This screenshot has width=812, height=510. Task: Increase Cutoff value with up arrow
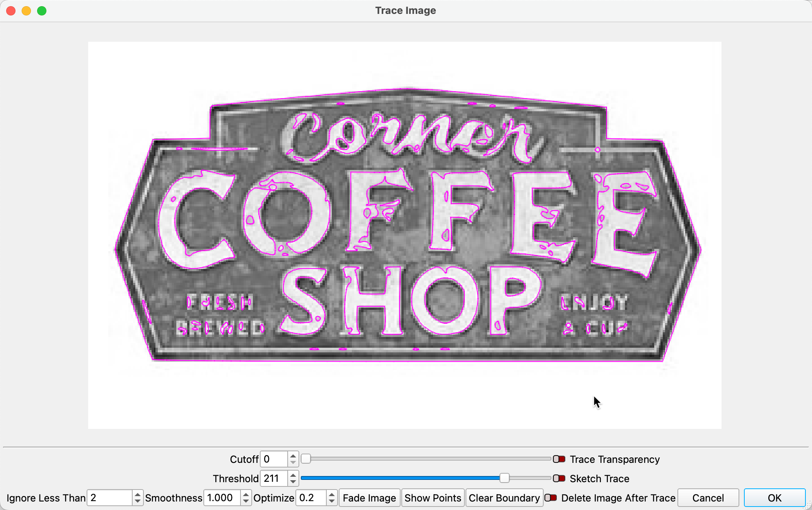click(293, 456)
